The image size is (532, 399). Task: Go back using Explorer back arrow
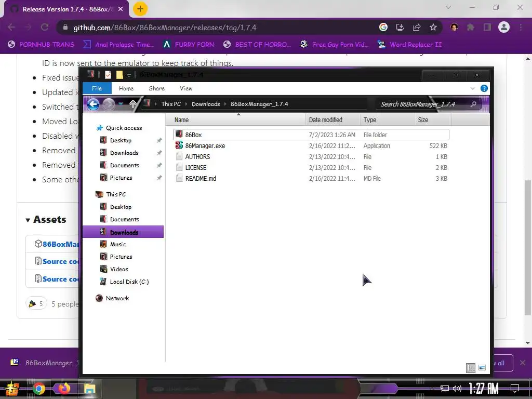point(94,104)
